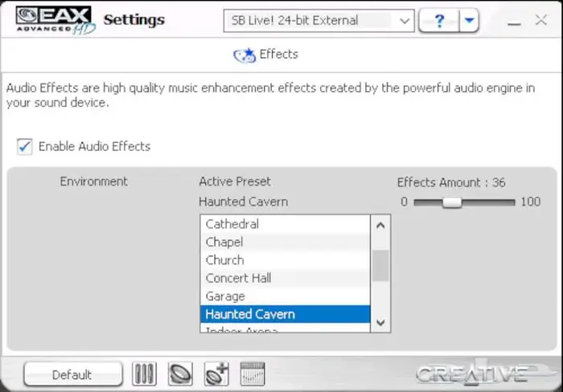
Task: Select the Concert Hall preset
Action: coord(238,278)
